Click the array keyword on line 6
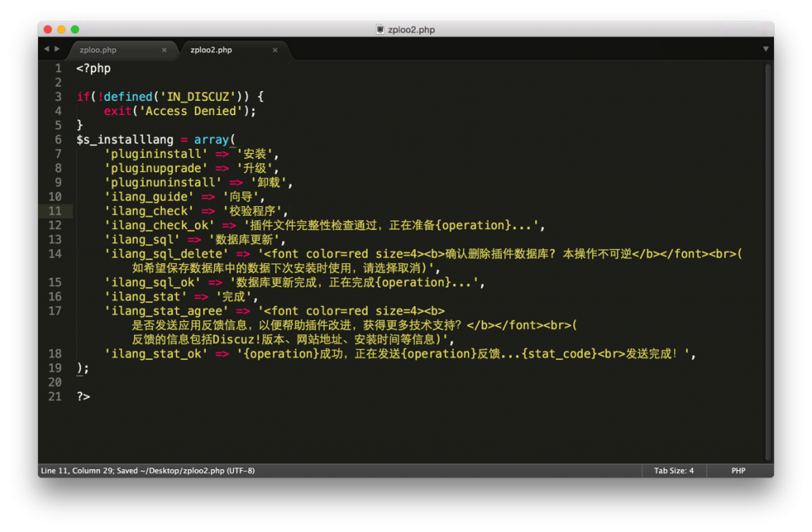Screen dimensions: 812x532 pos(211,140)
